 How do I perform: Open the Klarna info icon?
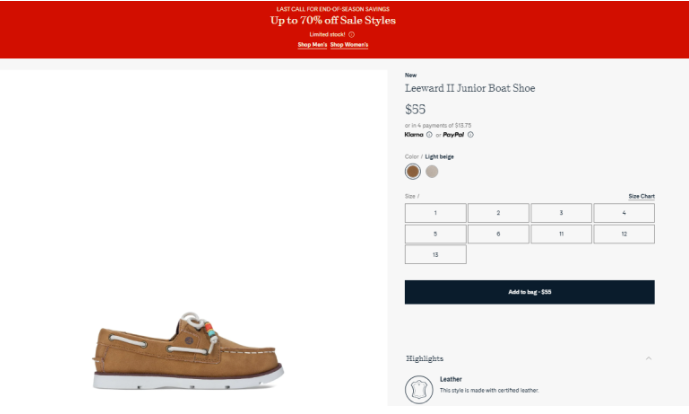[429, 134]
